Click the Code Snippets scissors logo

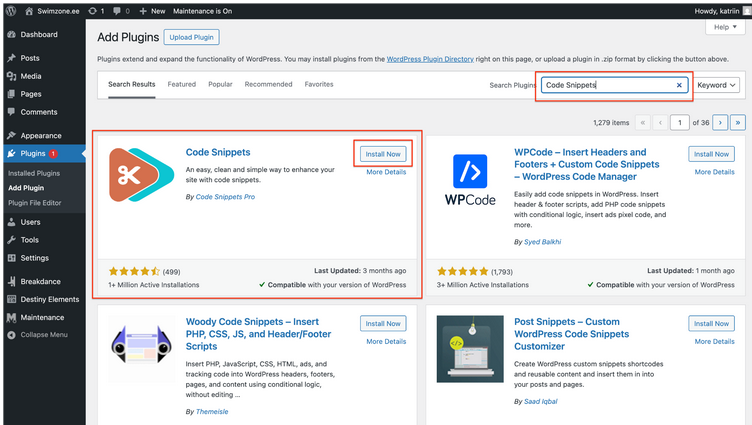(x=141, y=175)
